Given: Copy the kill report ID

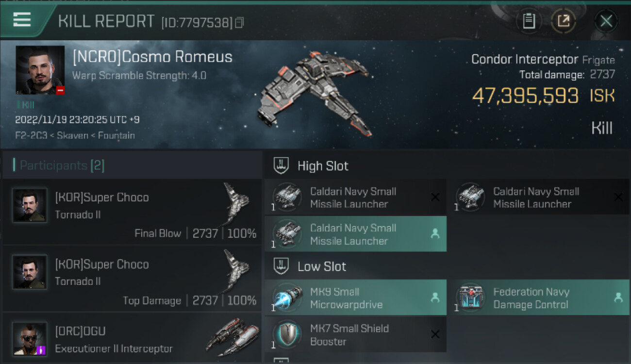Looking at the screenshot, I should pyautogui.click(x=239, y=23).
